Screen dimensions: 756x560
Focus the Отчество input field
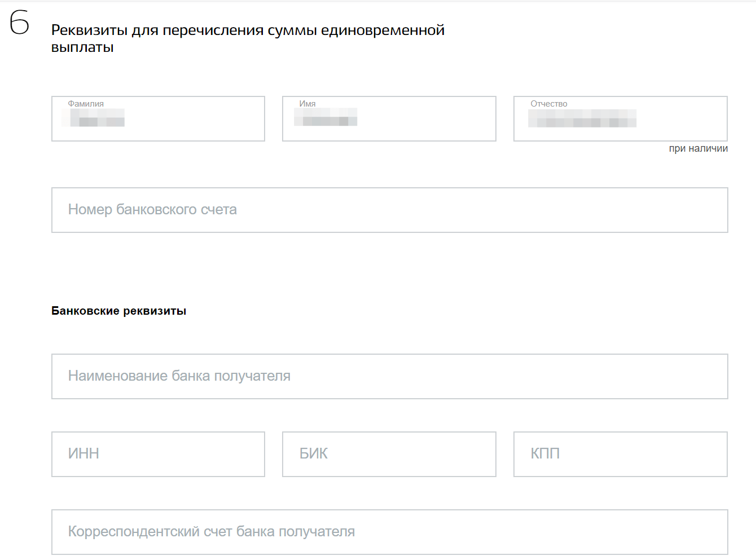coord(621,118)
